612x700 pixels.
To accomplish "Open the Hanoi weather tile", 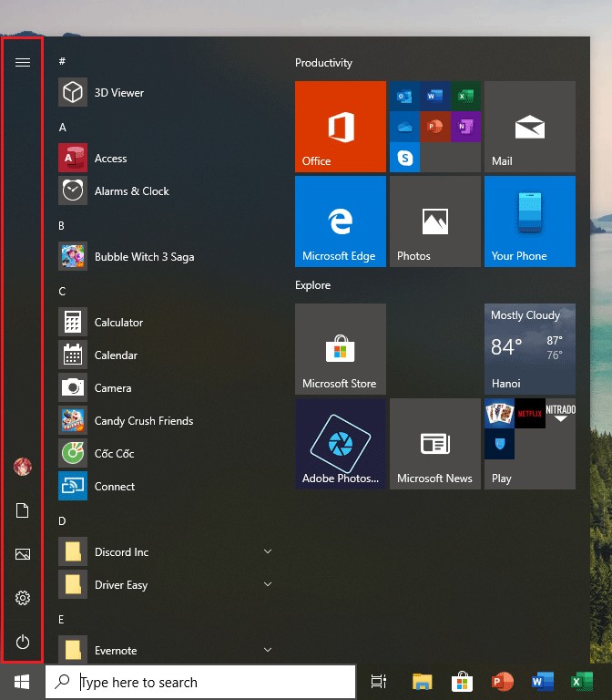I will (x=530, y=349).
